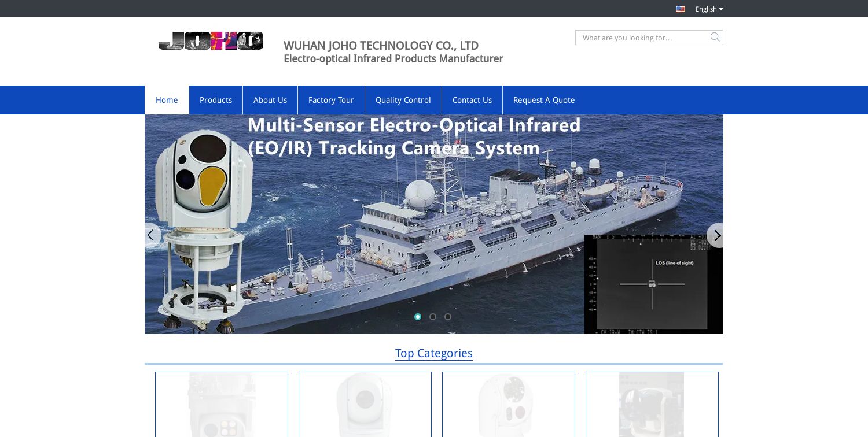The height and width of the screenshot is (437, 868).
Task: Expand the Products navigation menu
Action: coord(216,100)
